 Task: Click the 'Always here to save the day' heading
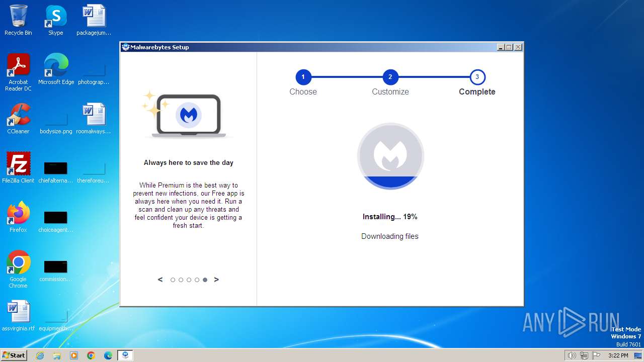pos(189,163)
